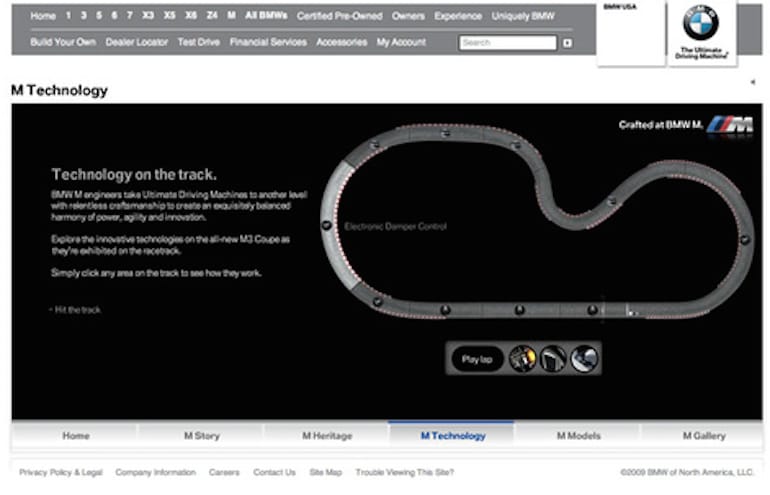Click Trouble Viewing This Site?
The width and height of the screenshot is (770, 495).
pyautogui.click(x=405, y=472)
